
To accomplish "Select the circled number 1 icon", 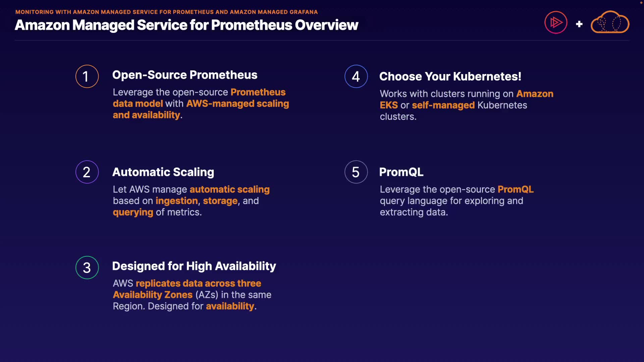I will click(87, 76).
